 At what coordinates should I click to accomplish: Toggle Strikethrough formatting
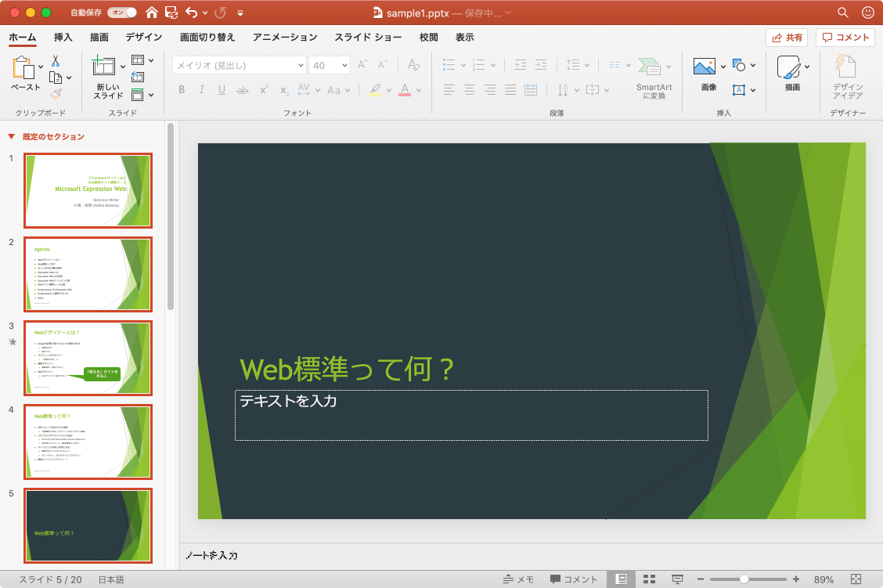242,90
